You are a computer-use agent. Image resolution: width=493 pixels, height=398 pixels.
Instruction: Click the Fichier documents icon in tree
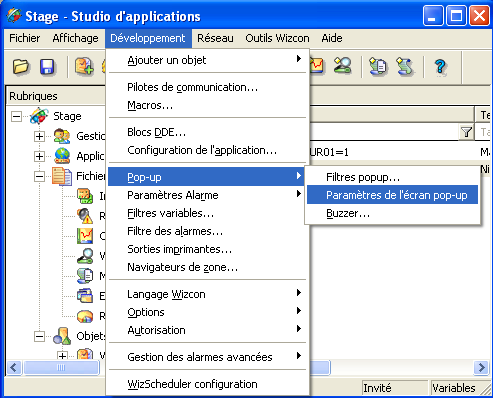[62, 176]
